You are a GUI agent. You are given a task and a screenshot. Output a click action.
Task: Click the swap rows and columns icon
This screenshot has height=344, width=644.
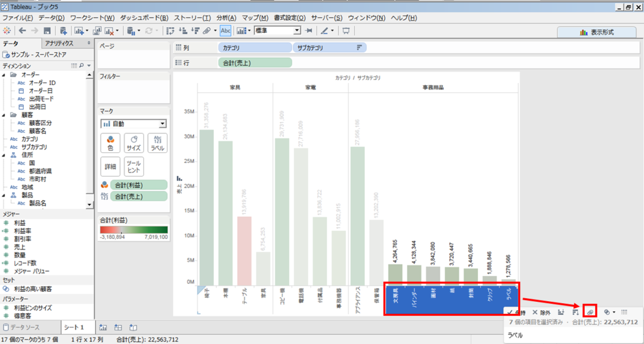170,31
